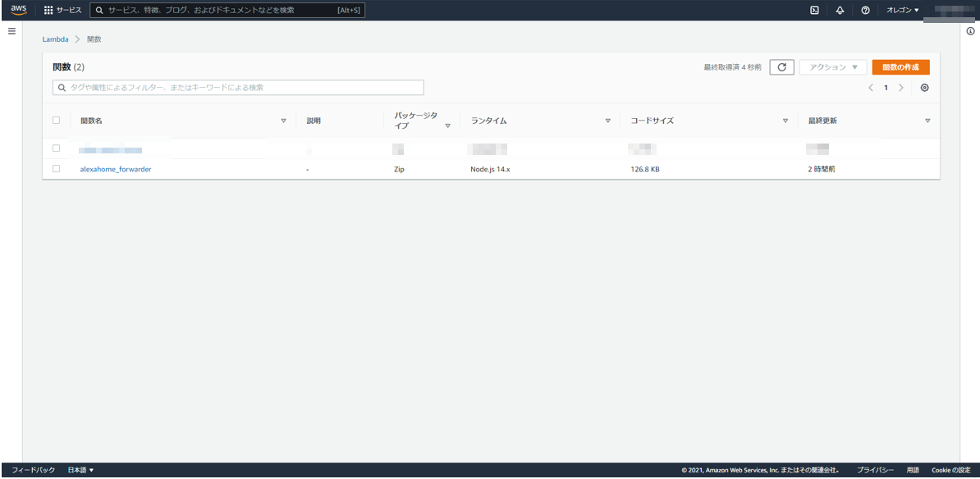Click the 最終取得済 4 秒前 status text
The image size is (980, 479).
[732, 67]
